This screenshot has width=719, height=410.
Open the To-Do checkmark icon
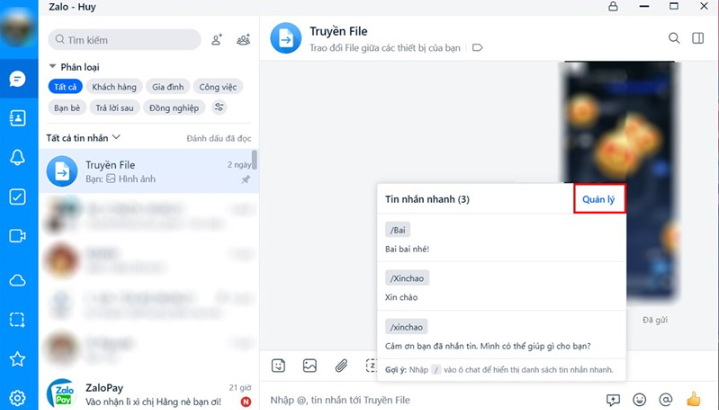17,197
